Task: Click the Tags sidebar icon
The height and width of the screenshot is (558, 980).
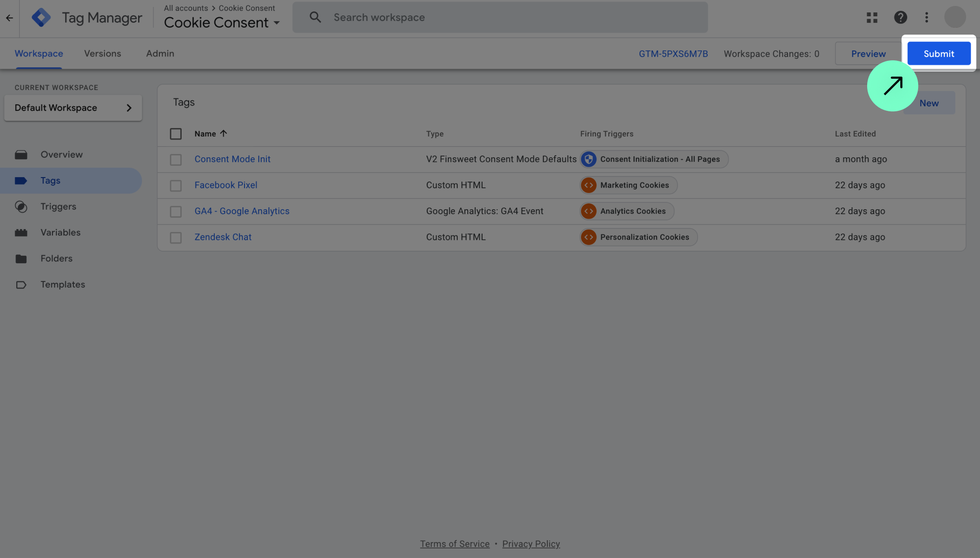Action: pyautogui.click(x=21, y=181)
